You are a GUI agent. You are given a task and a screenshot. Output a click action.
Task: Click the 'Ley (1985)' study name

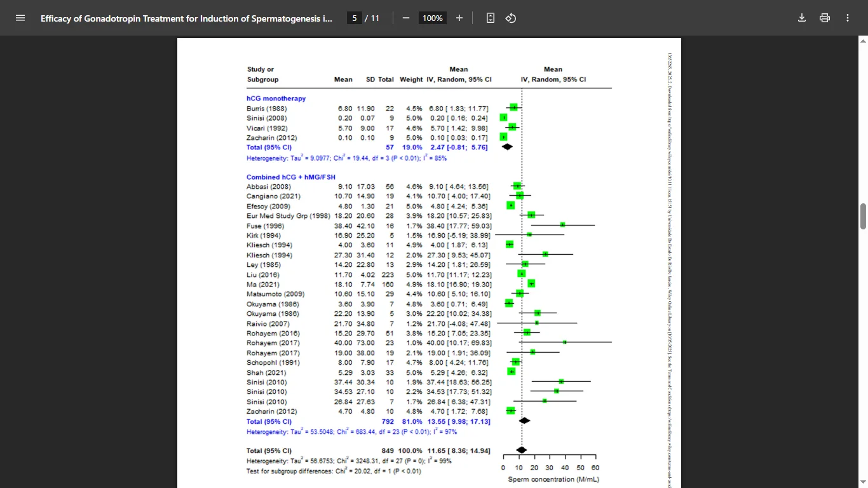point(263,265)
